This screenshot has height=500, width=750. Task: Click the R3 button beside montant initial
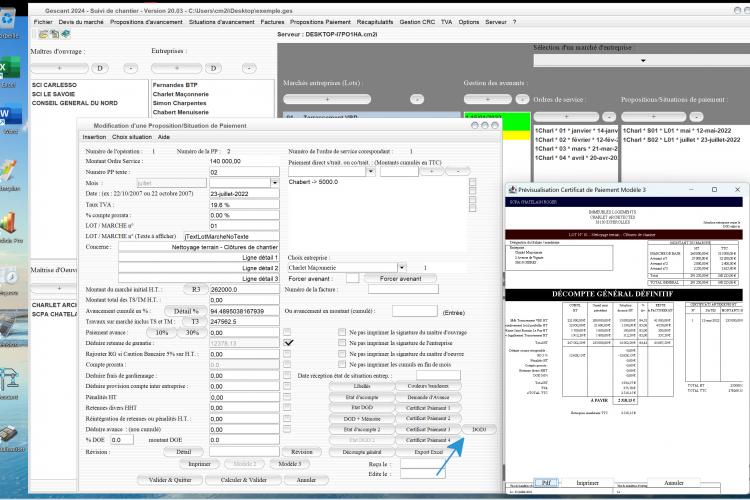click(x=196, y=289)
